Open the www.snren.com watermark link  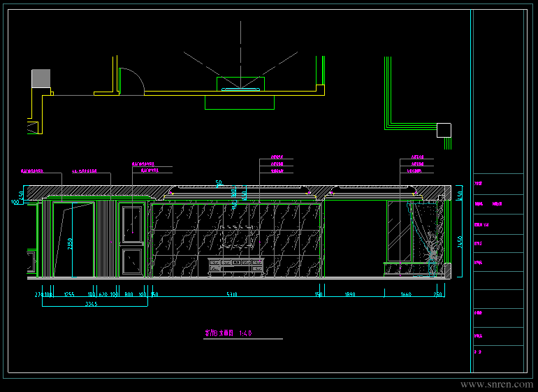496,384
